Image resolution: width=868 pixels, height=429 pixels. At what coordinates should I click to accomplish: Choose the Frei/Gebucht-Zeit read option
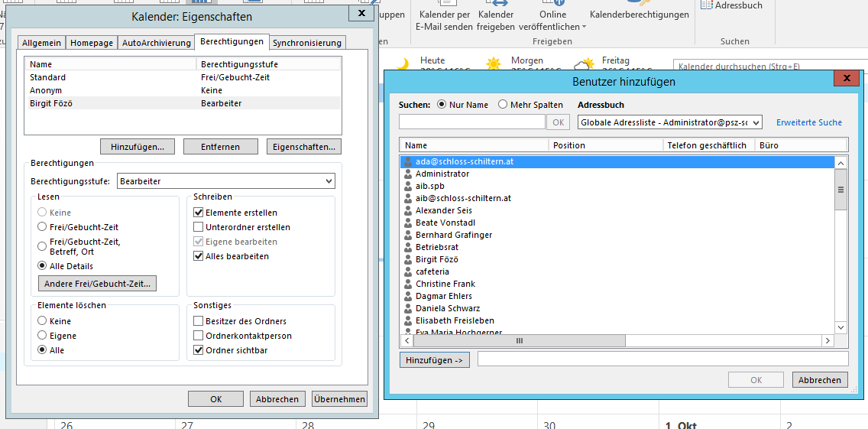[x=43, y=227]
